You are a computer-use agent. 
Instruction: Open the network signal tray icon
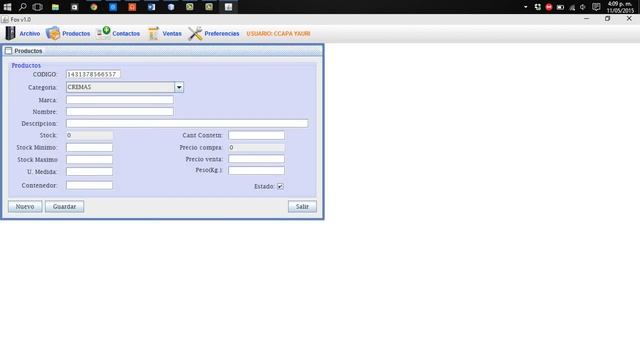572,7
